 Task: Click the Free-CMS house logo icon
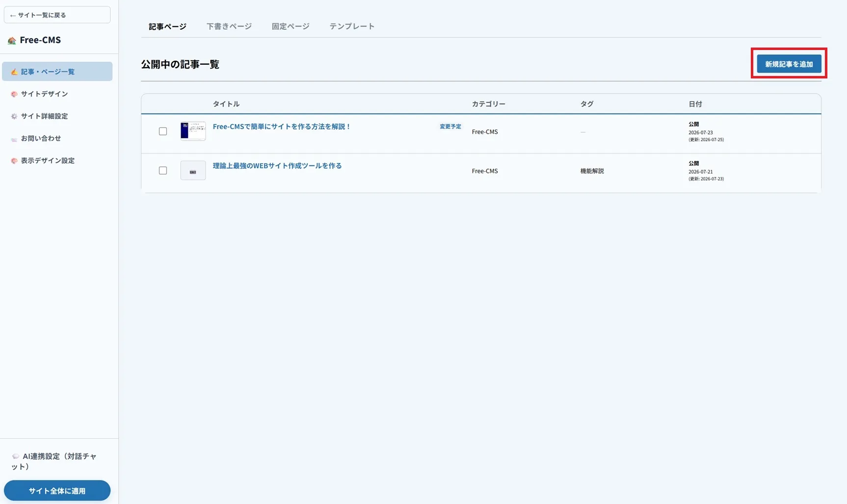point(12,40)
